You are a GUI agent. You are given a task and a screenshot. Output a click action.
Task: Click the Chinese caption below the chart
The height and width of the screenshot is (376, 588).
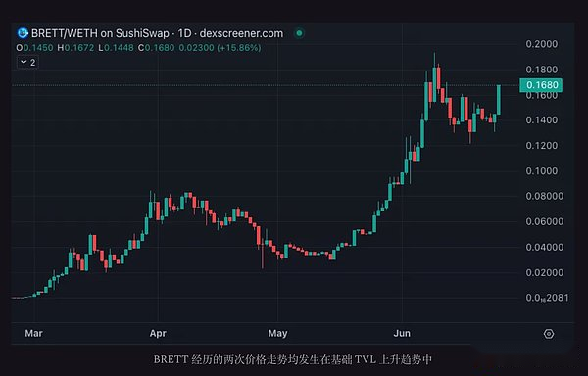click(x=293, y=360)
